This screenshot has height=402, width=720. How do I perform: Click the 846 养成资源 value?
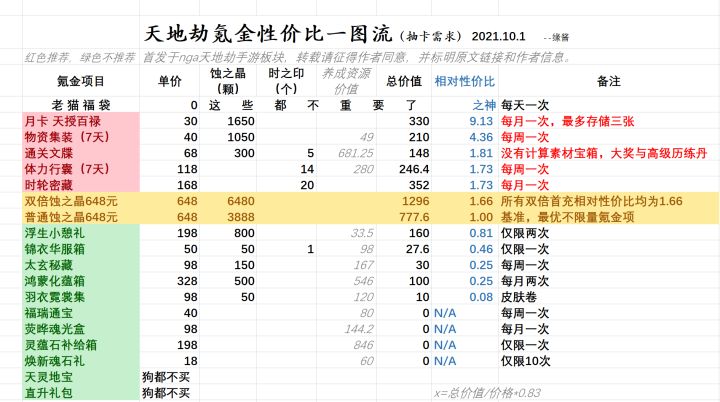point(363,345)
